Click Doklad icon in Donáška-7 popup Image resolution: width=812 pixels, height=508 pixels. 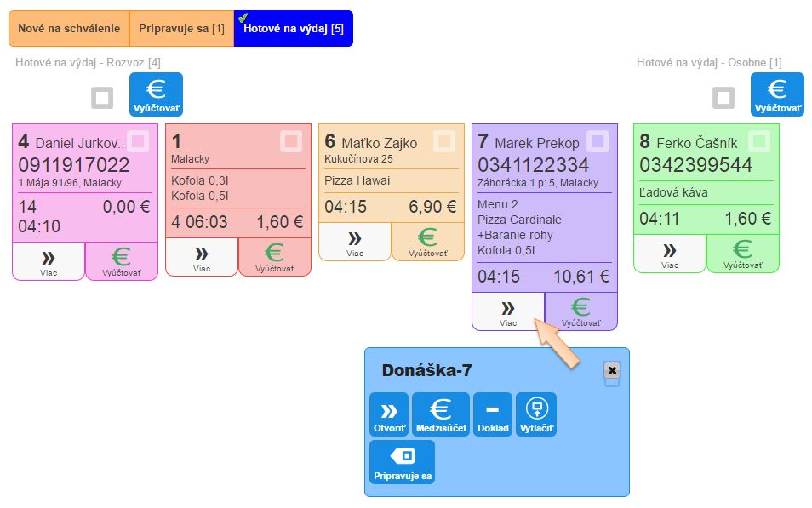tap(493, 414)
